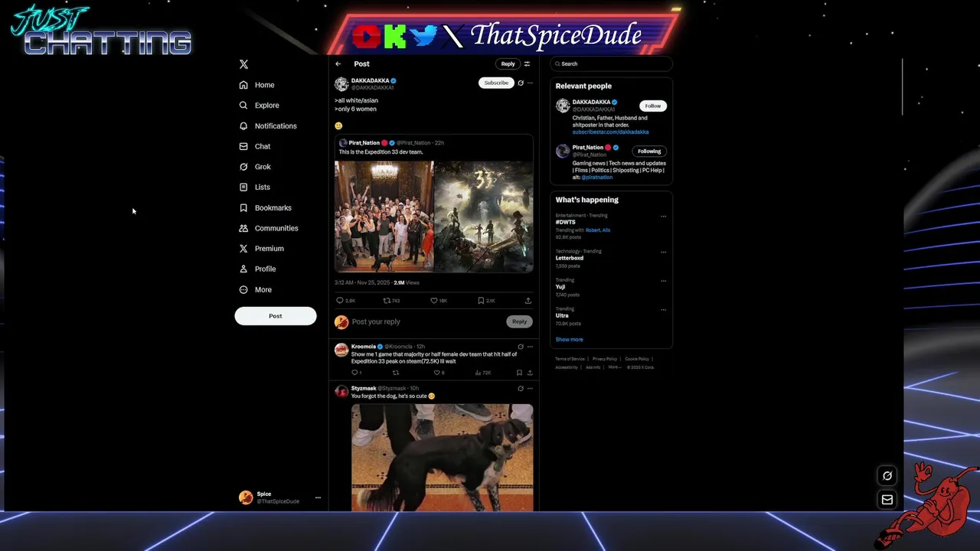
Task: Open quoted Pirat_Nation post text
Action: (381, 152)
